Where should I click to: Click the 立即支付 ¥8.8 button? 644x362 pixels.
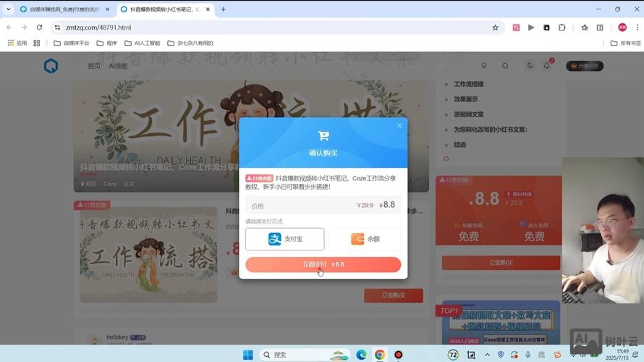coord(323,264)
